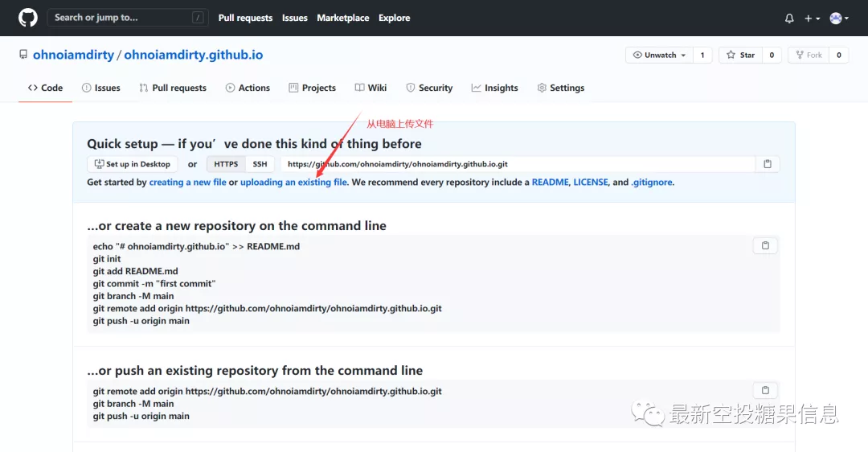868x452 pixels.
Task: Open Explore in the top navigation
Action: 394,18
